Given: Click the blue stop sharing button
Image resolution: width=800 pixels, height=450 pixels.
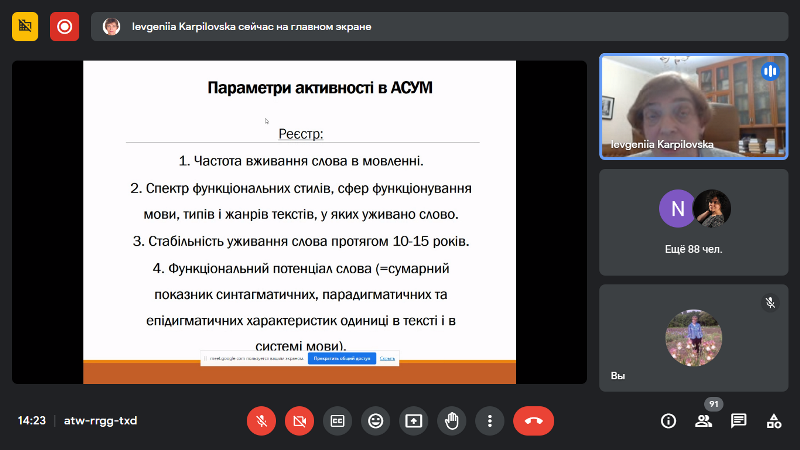Looking at the screenshot, I should 341,358.
